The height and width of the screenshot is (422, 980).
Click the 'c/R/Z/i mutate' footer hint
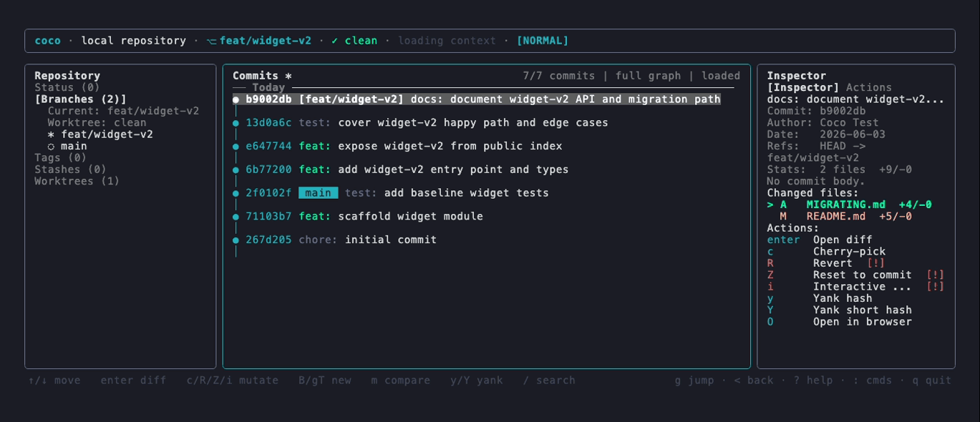(233, 381)
